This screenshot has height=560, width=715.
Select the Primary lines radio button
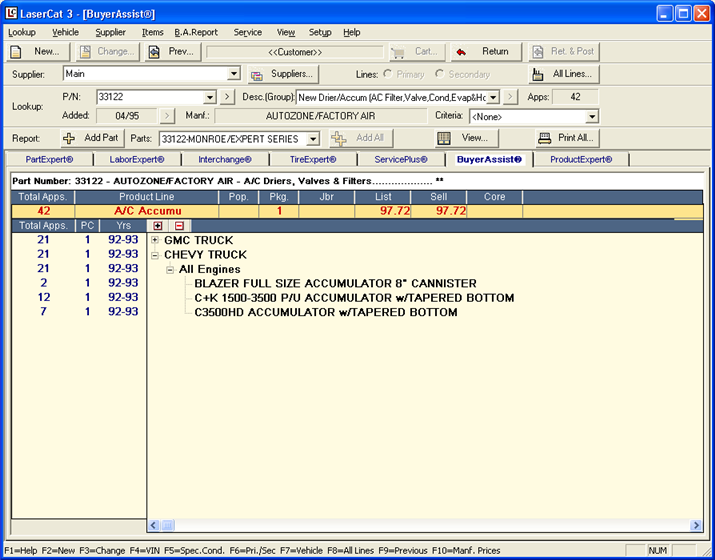[x=387, y=74]
